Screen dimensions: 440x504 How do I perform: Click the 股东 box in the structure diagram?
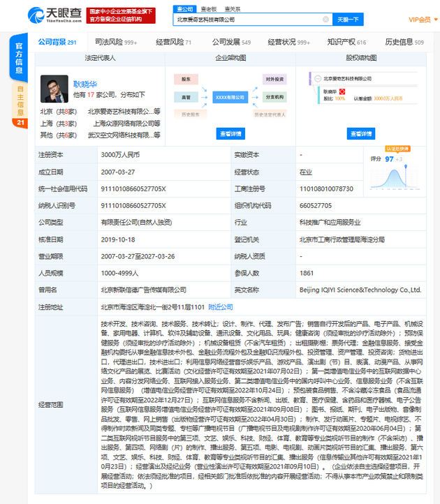[x=186, y=79]
